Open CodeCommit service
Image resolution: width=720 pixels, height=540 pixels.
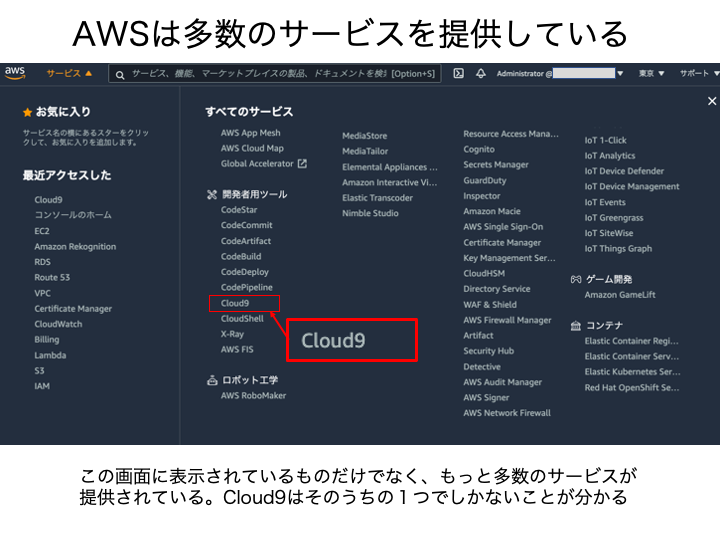tap(247, 225)
